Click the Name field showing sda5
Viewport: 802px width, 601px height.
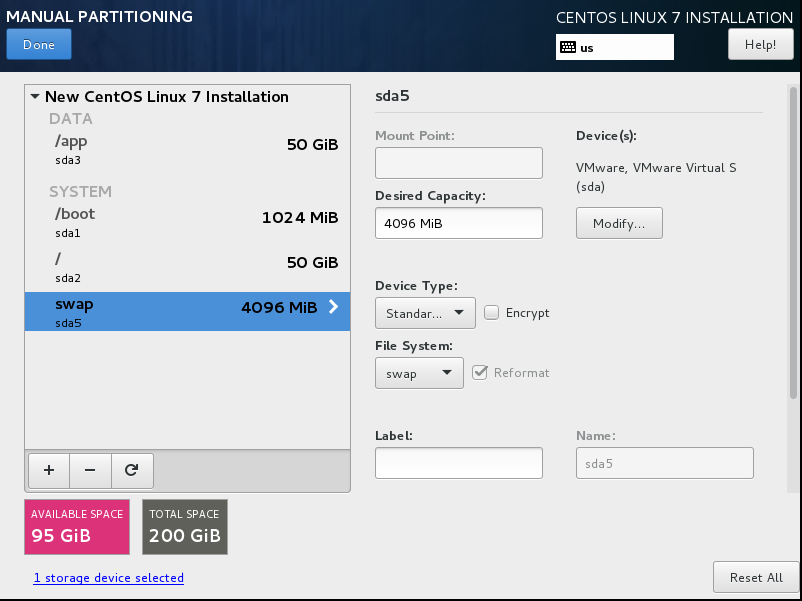(x=664, y=463)
